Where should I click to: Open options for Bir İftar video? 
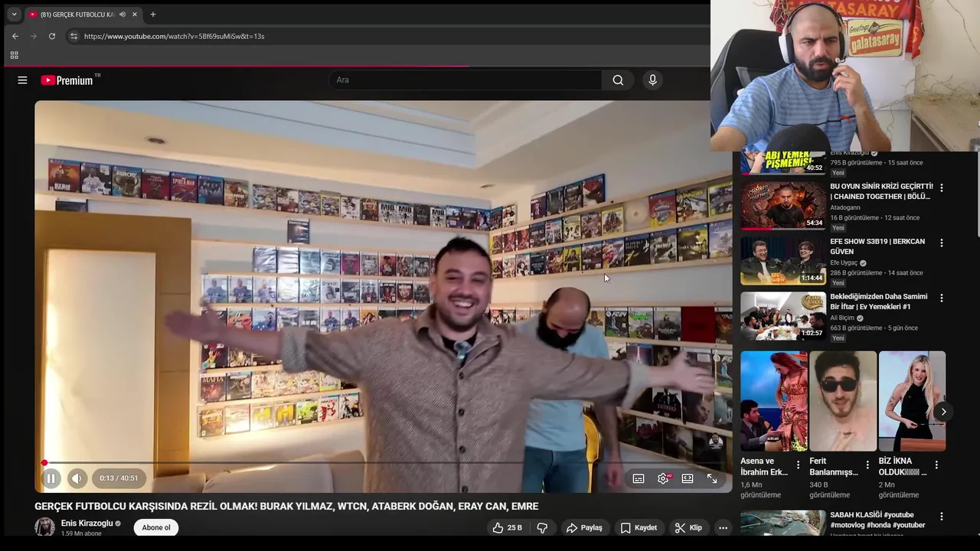tap(942, 298)
